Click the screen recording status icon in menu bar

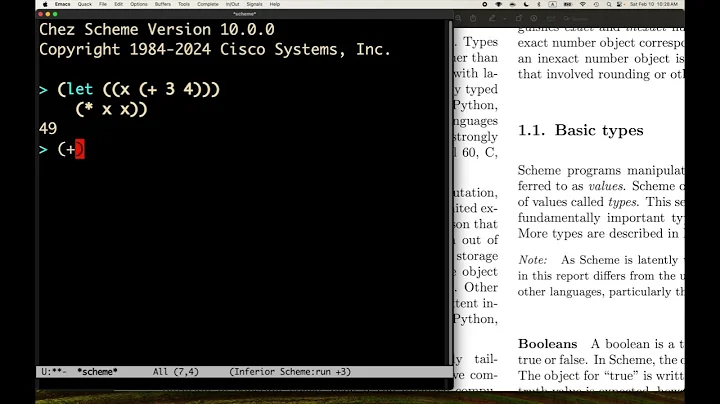[x=484, y=4]
